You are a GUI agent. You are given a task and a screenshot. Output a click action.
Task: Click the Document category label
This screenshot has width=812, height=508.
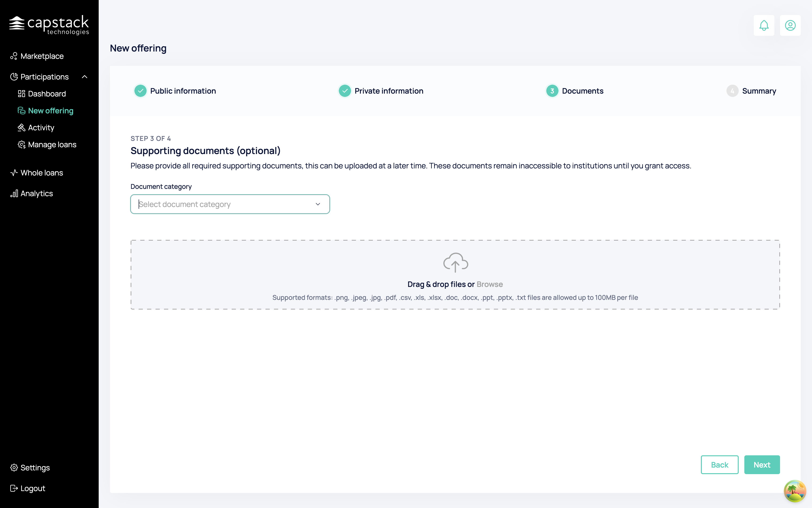(161, 187)
